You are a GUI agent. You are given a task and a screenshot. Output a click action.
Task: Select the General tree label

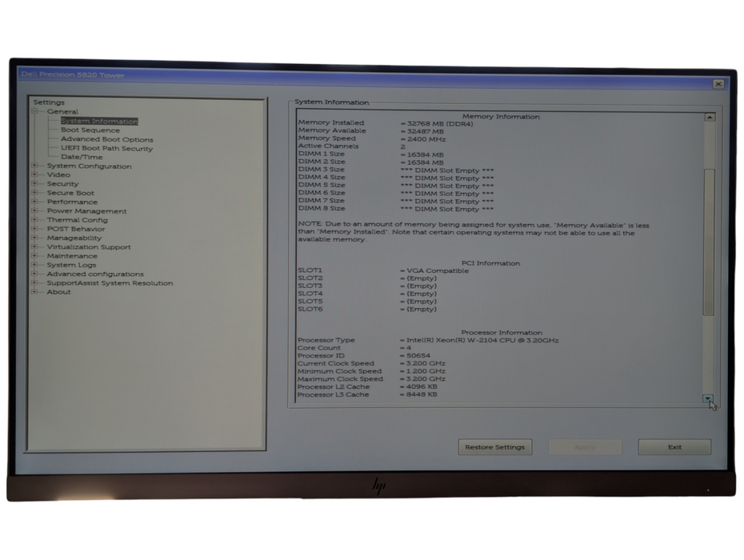click(62, 111)
